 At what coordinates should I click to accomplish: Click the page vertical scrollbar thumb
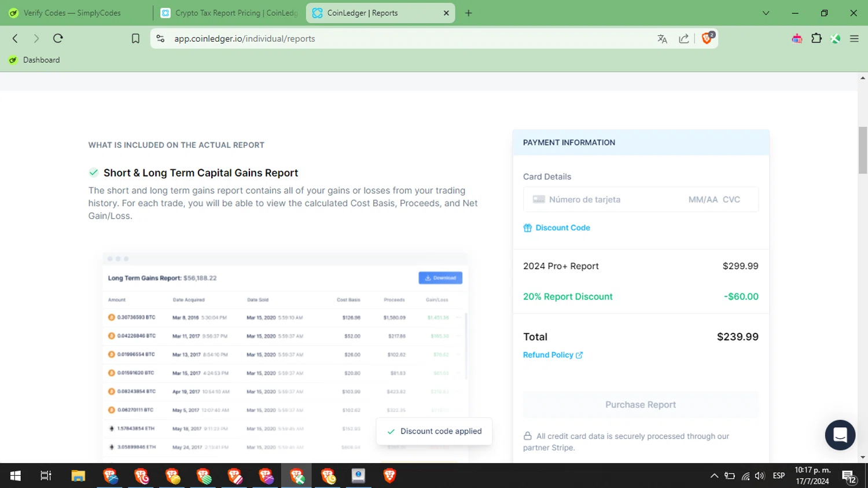pyautogui.click(x=863, y=150)
